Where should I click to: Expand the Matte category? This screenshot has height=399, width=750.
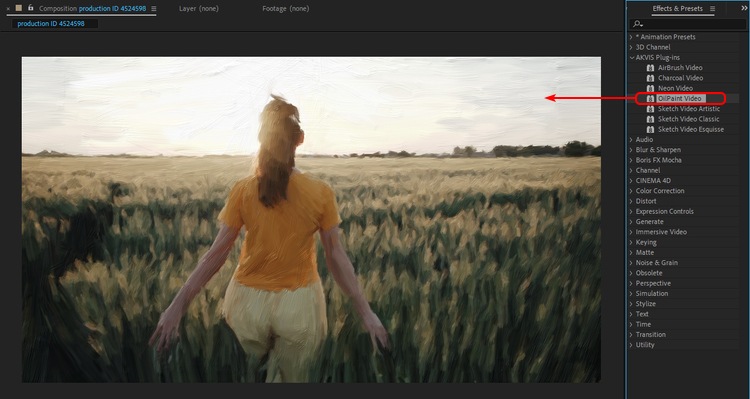[x=631, y=253]
